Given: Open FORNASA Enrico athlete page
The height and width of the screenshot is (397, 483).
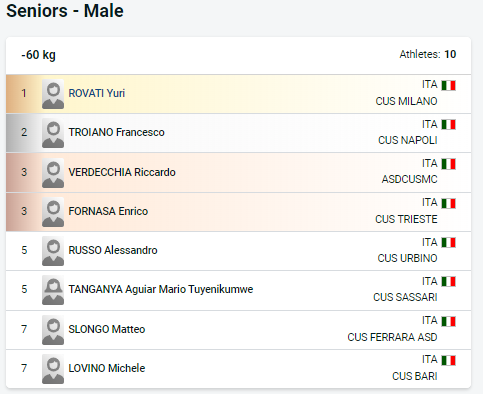Looking at the screenshot, I should click(108, 211).
